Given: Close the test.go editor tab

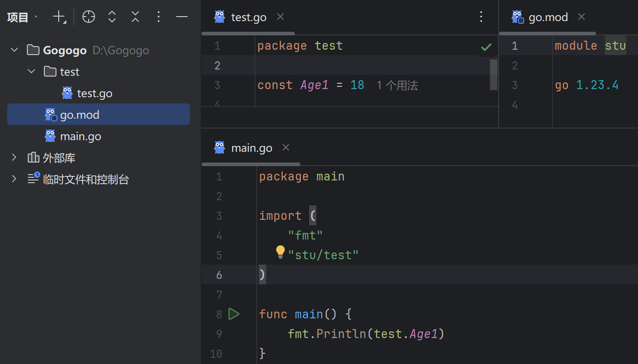Looking at the screenshot, I should tap(280, 17).
